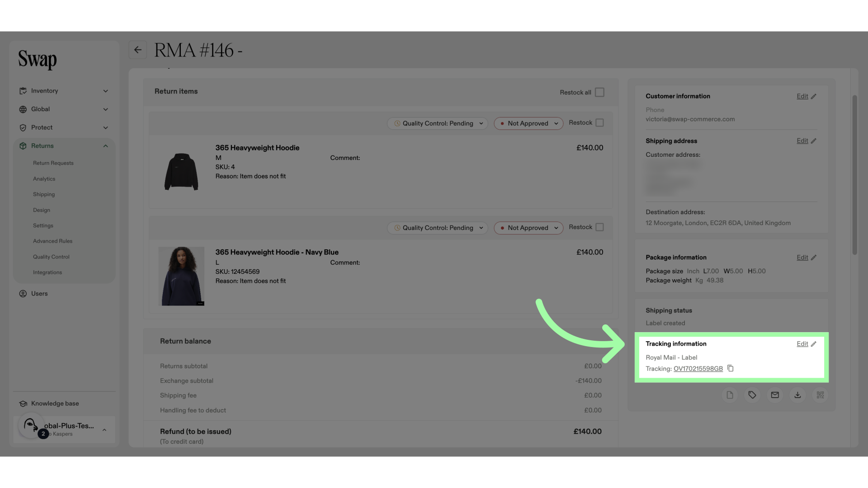Open Settings in the Returns submenu
Screen dimensions: 868x488
43,225
